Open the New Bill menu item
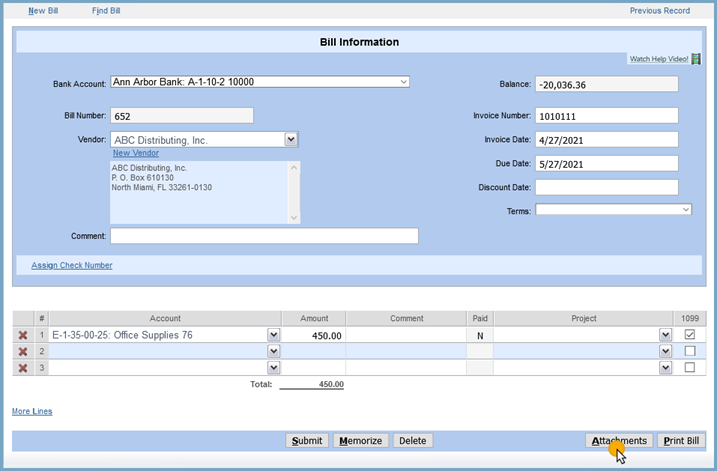Viewport: 717px width, 471px height. [x=43, y=11]
